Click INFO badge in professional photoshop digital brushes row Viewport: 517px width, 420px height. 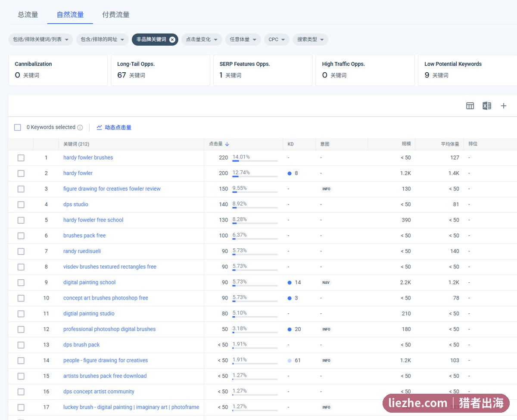point(327,330)
